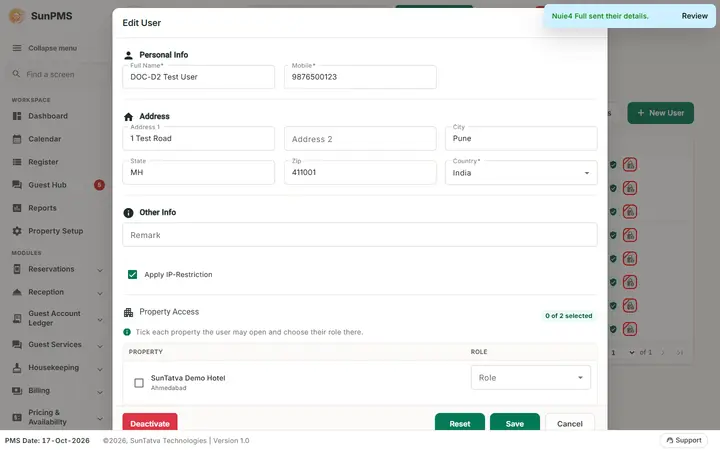Jump to last page in user list pagination
The image size is (720, 450).
click(x=680, y=353)
